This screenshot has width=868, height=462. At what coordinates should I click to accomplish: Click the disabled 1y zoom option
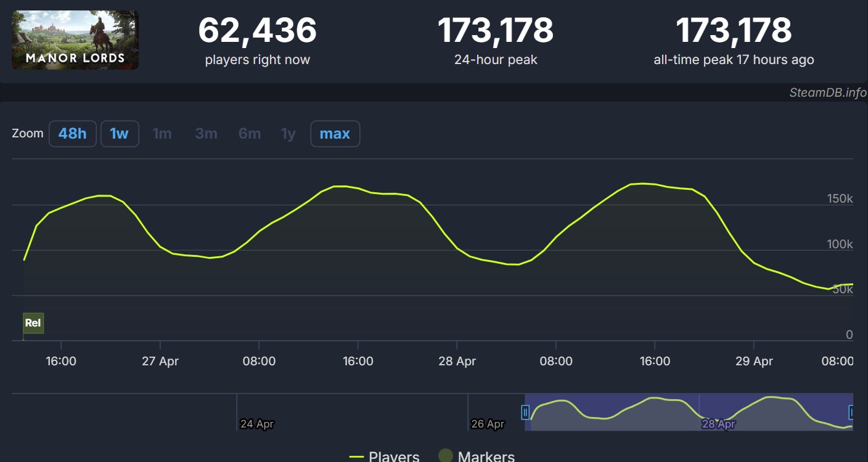(289, 134)
